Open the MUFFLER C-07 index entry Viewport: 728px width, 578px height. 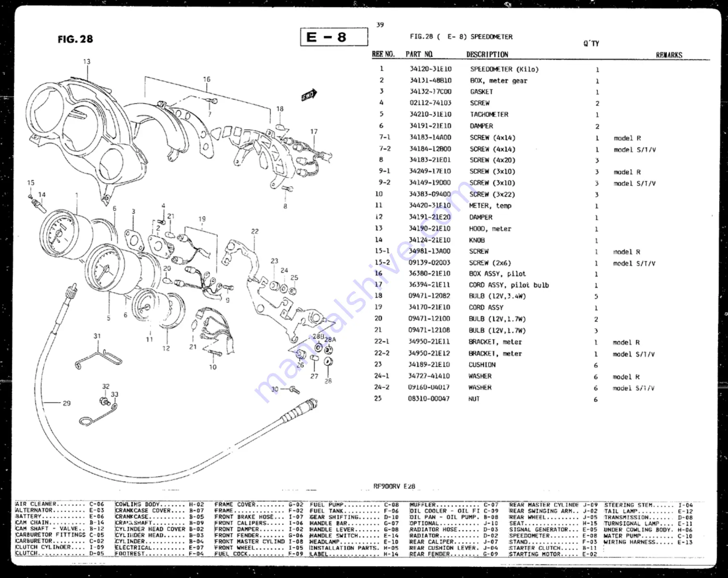tap(454, 505)
